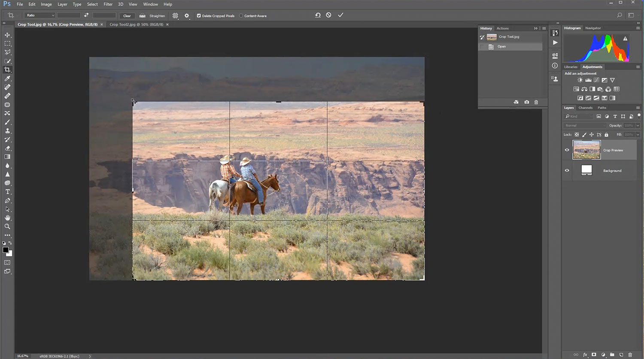
Task: Select the Crop Tool.jpg history snapshot
Action: [509, 37]
